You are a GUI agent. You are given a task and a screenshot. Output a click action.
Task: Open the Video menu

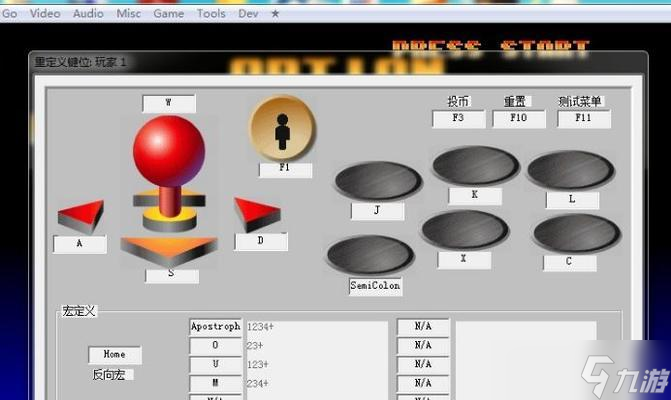[x=45, y=14]
